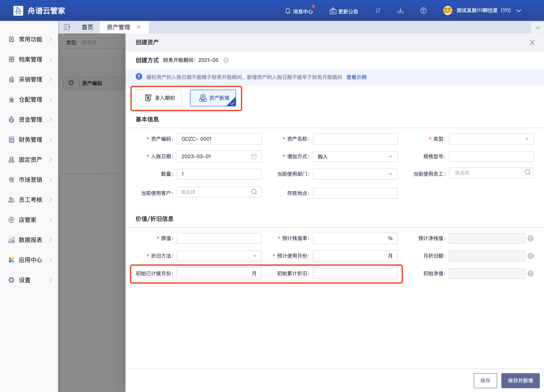Screen dimensions: 544x392
Task: Click help icon next to 预计净残值
Action: [x=531, y=238]
